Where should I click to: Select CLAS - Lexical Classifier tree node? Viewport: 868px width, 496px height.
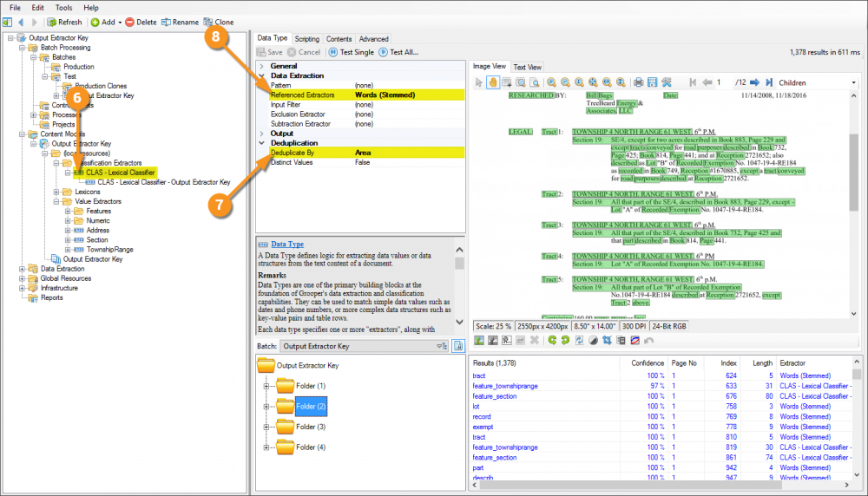(120, 173)
